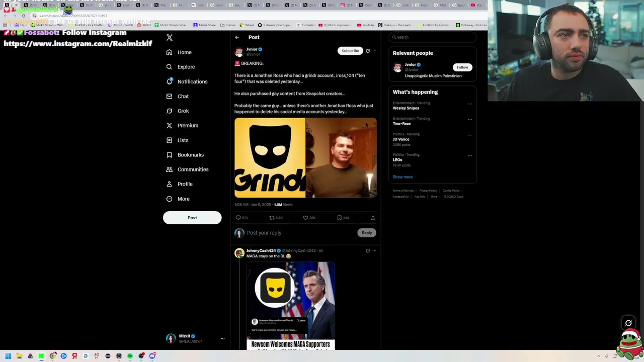Open the More menu in sidebar
The image size is (644, 362).
click(178, 199)
